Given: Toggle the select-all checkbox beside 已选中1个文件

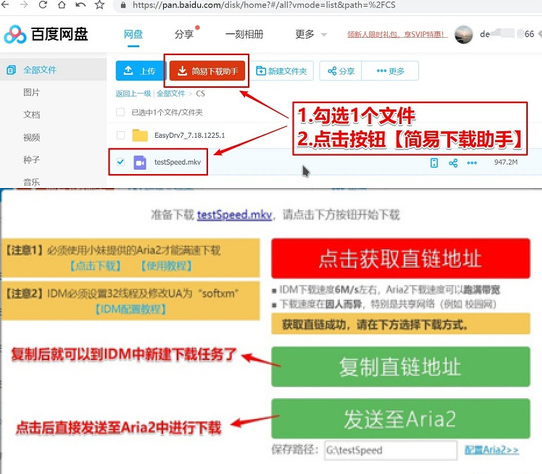Looking at the screenshot, I should [x=120, y=112].
